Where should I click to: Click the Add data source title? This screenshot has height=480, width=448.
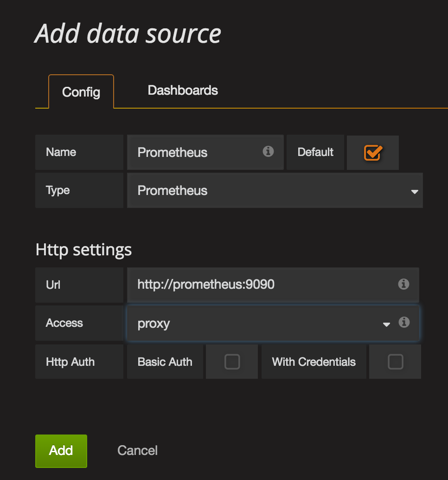click(x=128, y=33)
